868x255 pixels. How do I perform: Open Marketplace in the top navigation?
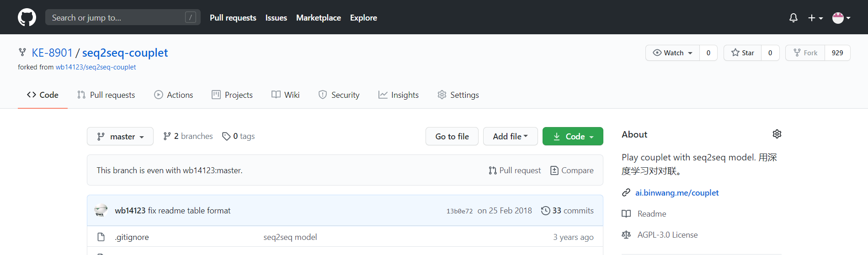click(x=319, y=18)
